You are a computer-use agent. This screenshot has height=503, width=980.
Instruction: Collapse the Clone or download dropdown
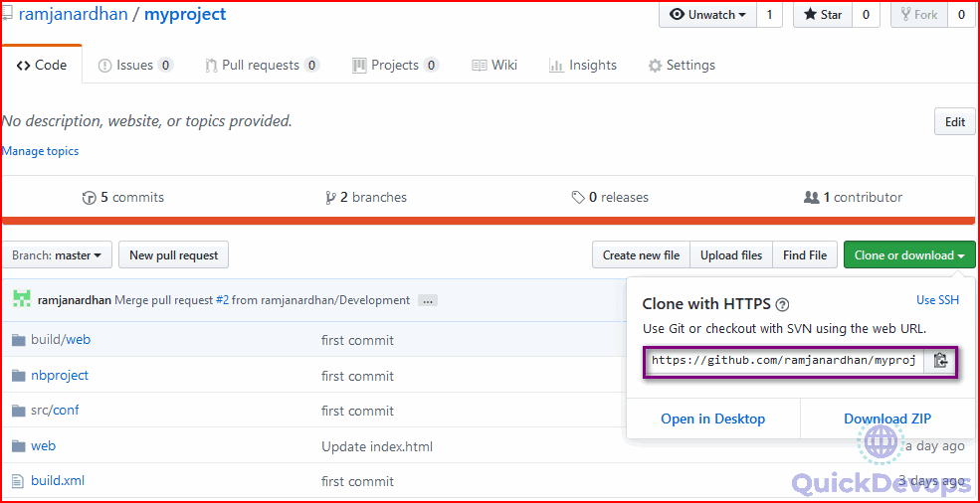click(908, 255)
